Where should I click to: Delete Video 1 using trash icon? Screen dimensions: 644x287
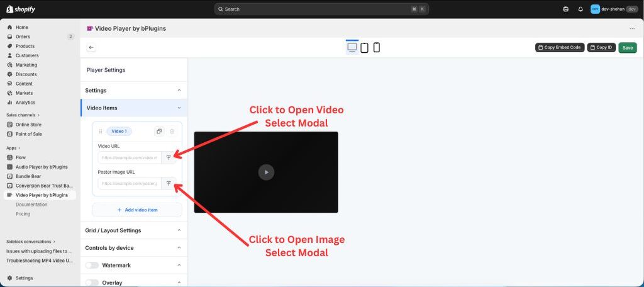point(172,131)
